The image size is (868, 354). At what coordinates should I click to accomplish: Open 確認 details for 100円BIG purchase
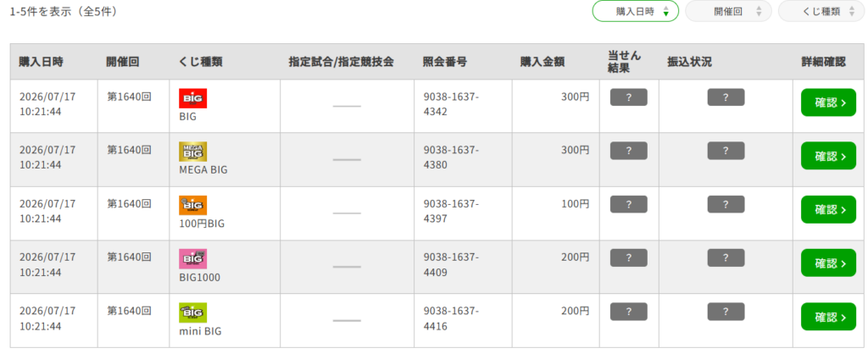click(x=828, y=210)
